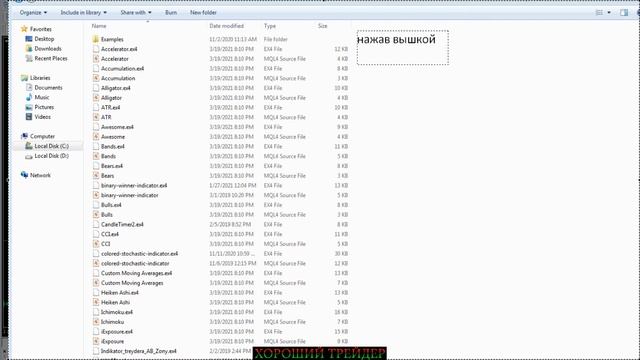Click the Burn toolbar button
The image size is (640, 360).
(x=171, y=13)
